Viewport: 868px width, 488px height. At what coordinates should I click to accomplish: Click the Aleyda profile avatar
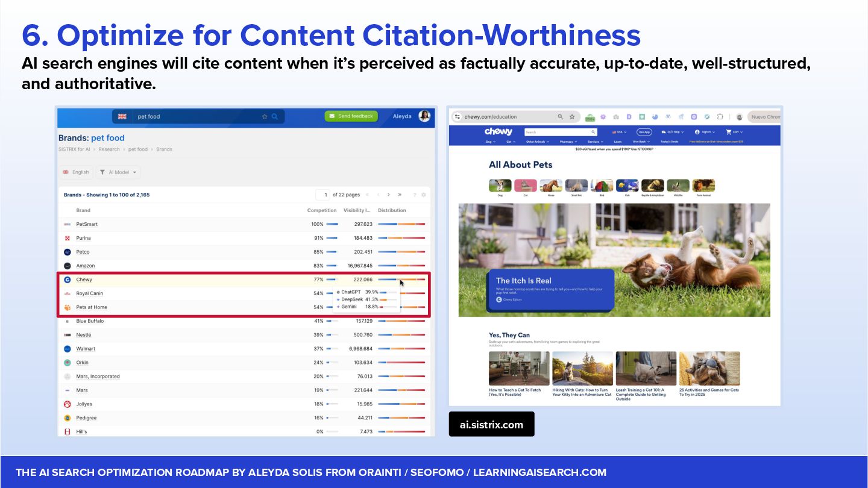pyautogui.click(x=424, y=116)
